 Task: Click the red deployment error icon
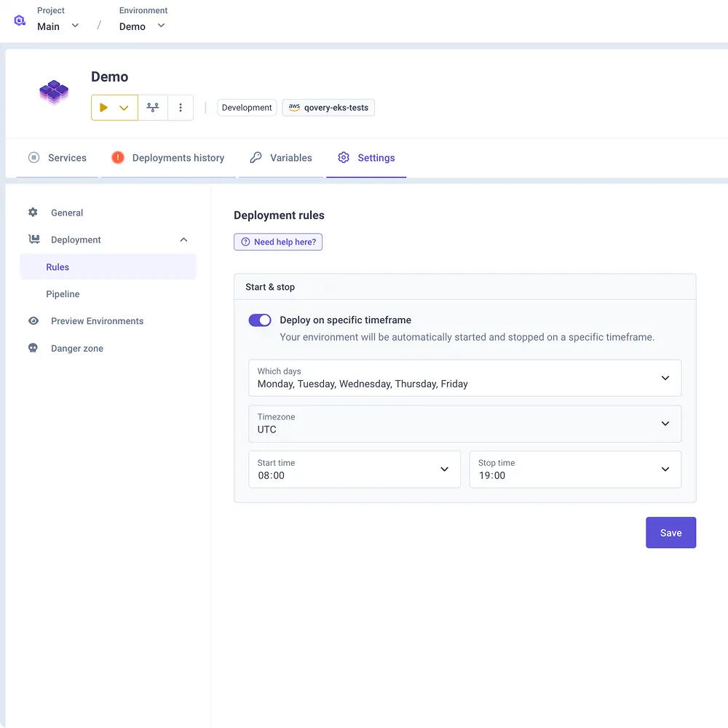coord(118,158)
